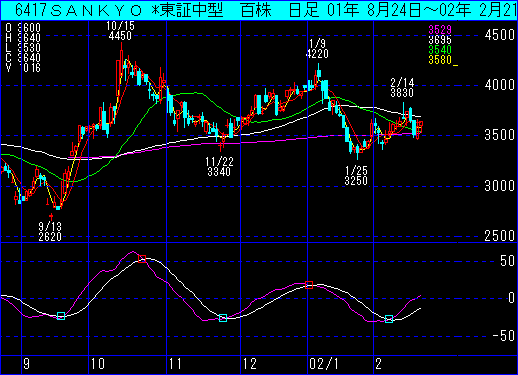Click month 12 on the time axis

[x=250, y=364]
